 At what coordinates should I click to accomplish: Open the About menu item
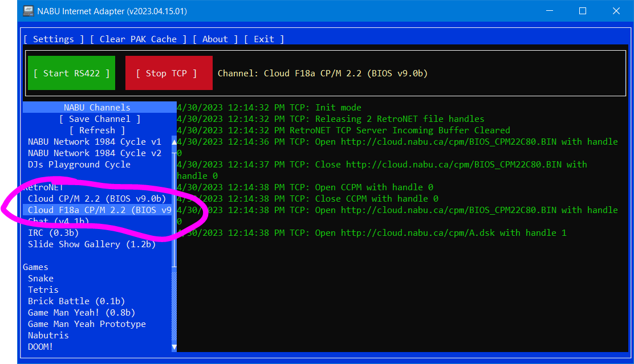[x=215, y=39]
